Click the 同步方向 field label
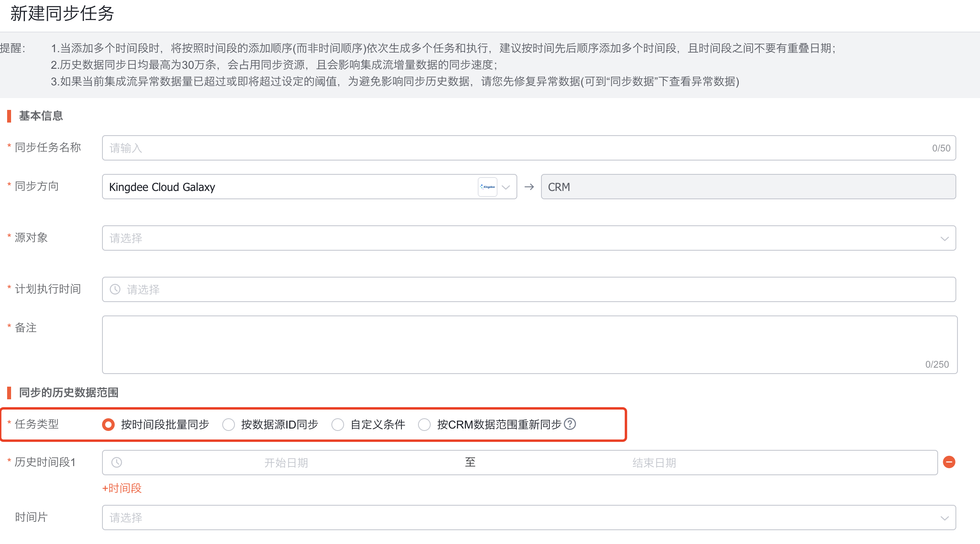980x544 pixels. click(x=37, y=186)
